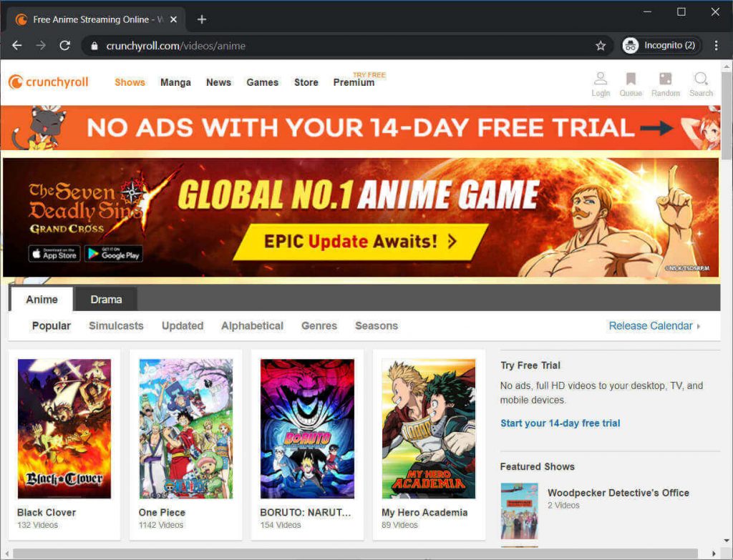
Task: Click the One Piece poster thumbnail
Action: tap(185, 428)
